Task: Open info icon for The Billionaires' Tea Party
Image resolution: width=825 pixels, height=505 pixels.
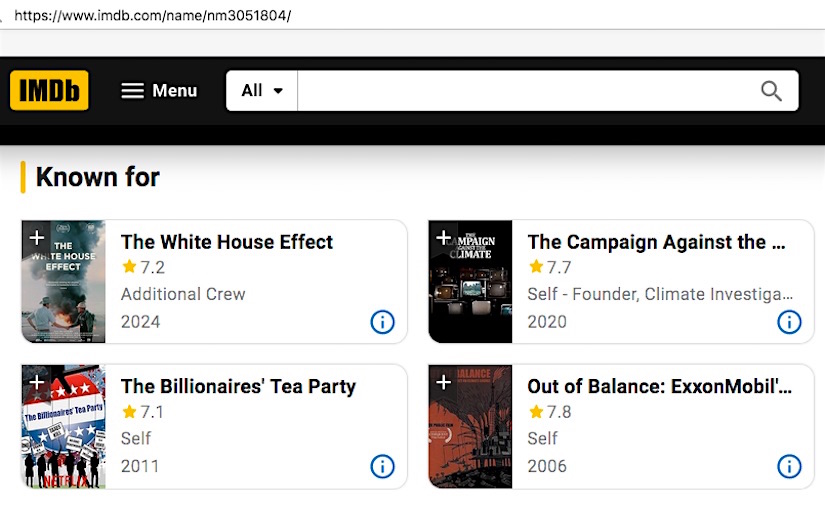Action: coord(382,466)
